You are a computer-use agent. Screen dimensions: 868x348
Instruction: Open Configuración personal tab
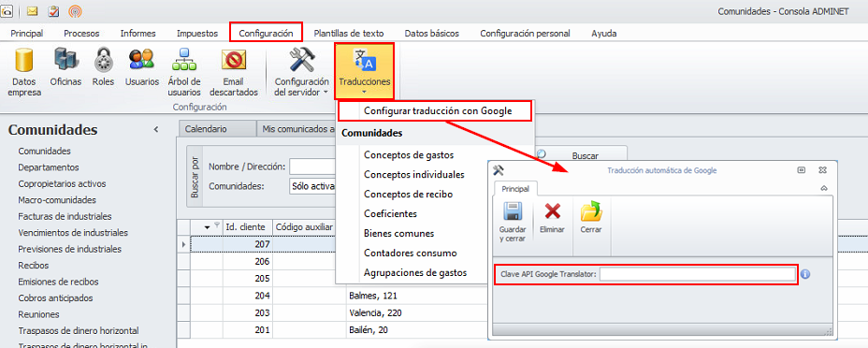tap(525, 33)
